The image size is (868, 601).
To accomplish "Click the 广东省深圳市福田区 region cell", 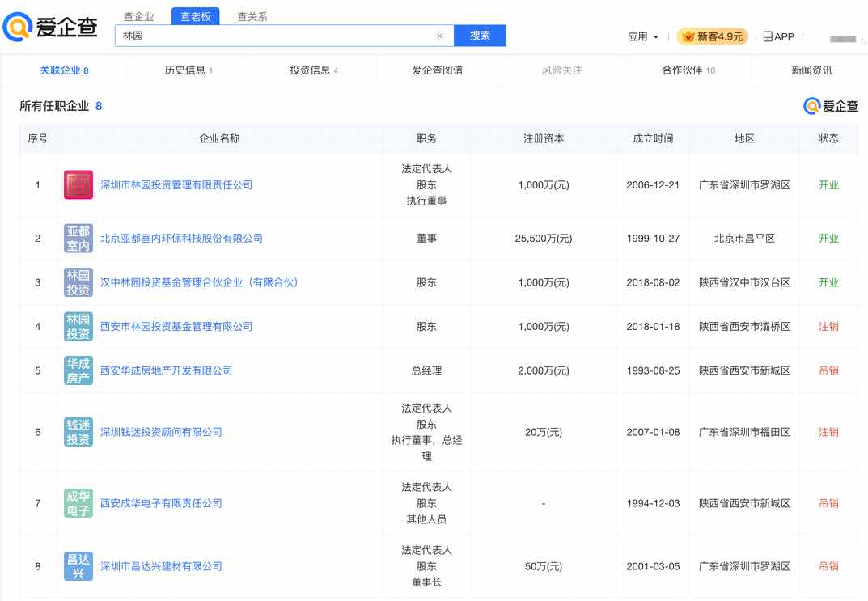I will point(744,432).
